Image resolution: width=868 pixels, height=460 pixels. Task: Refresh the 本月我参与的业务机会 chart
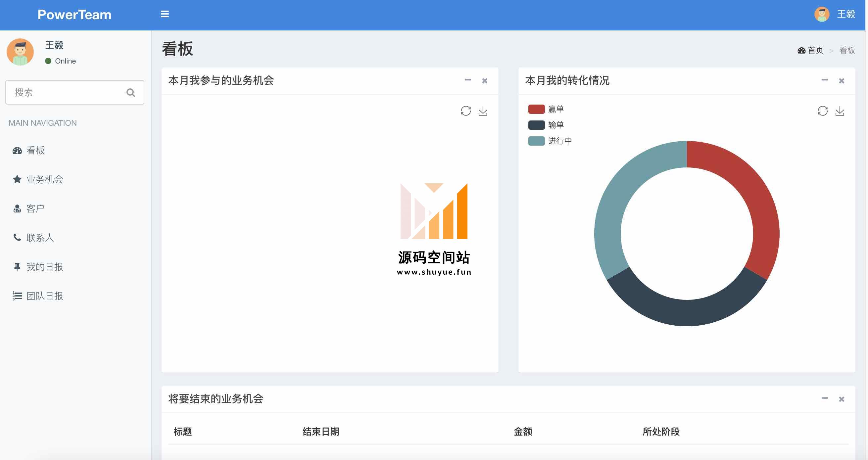(x=466, y=111)
